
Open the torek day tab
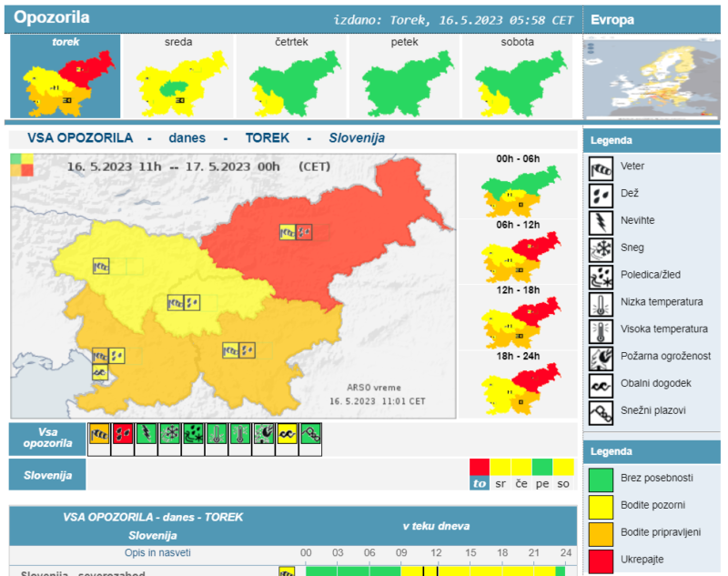click(x=65, y=76)
